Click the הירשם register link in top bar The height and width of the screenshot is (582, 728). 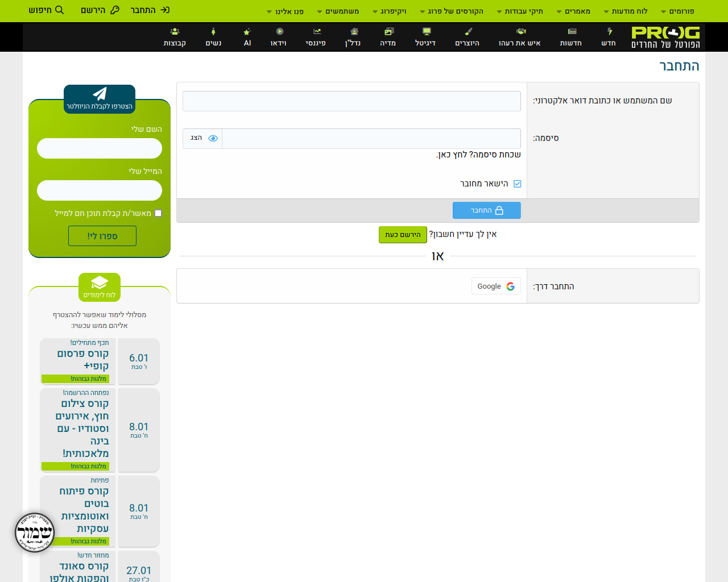pos(100,10)
